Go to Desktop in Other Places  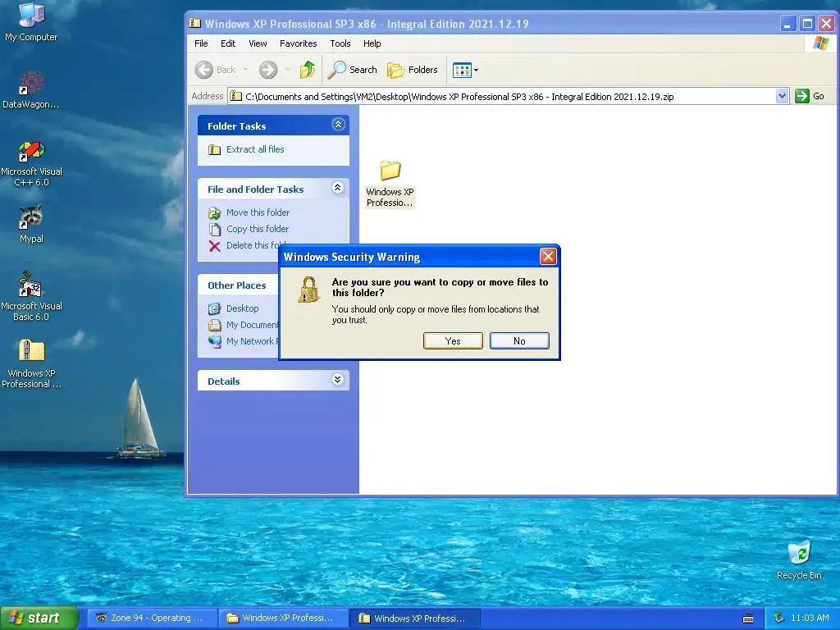[242, 308]
